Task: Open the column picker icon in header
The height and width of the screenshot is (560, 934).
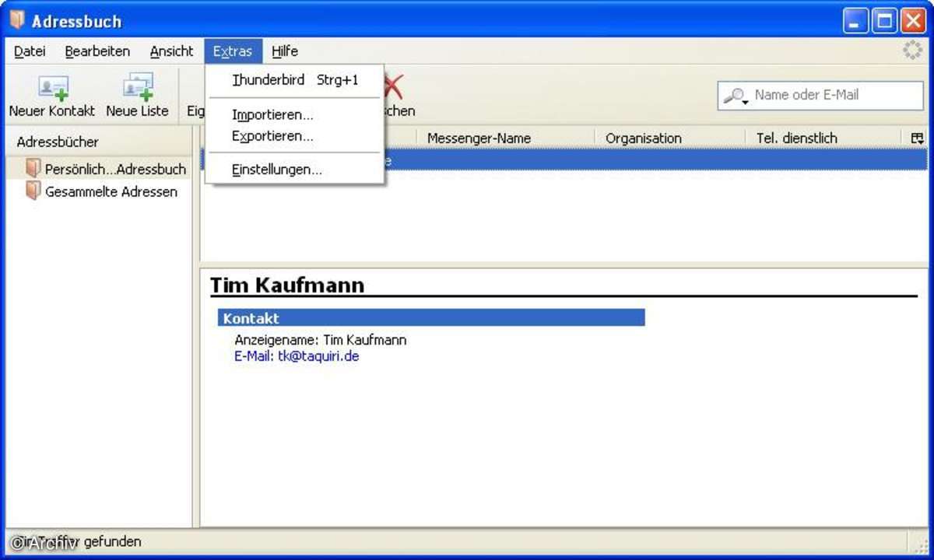Action: [x=918, y=138]
